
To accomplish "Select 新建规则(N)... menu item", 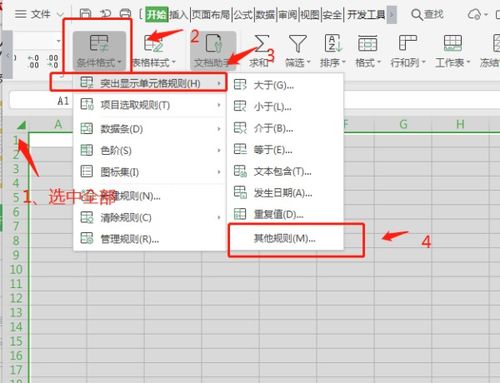I will (149, 196).
